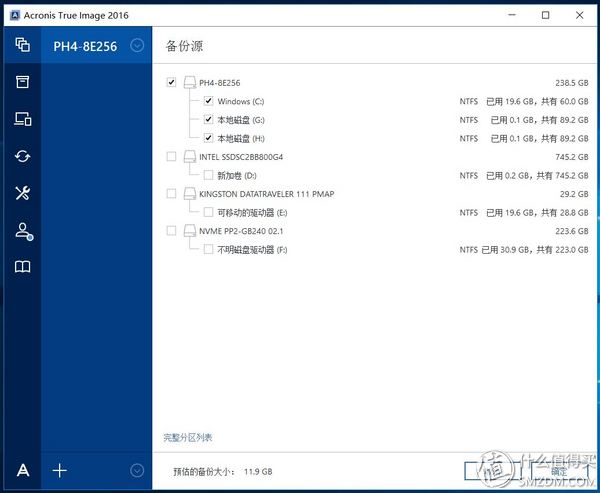Click the INTEL SSDSC2BB800G4 disk name
Screen dimensions: 600x493
point(241,157)
